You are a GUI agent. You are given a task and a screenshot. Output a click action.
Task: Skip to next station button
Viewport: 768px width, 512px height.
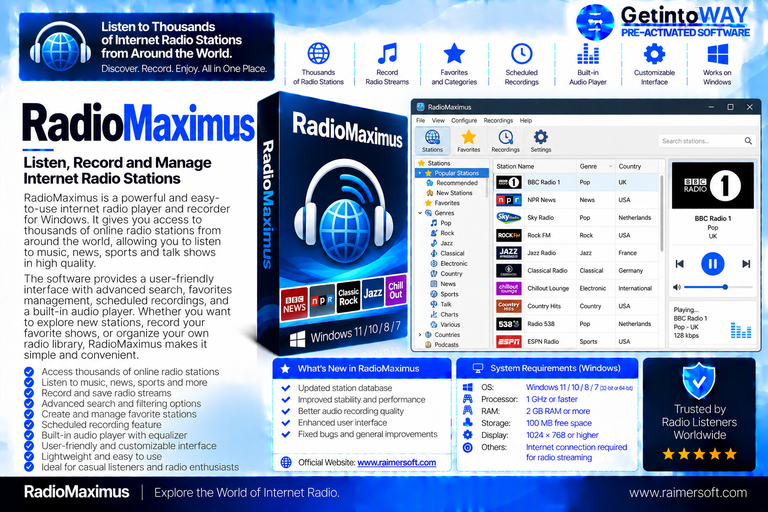(746, 264)
